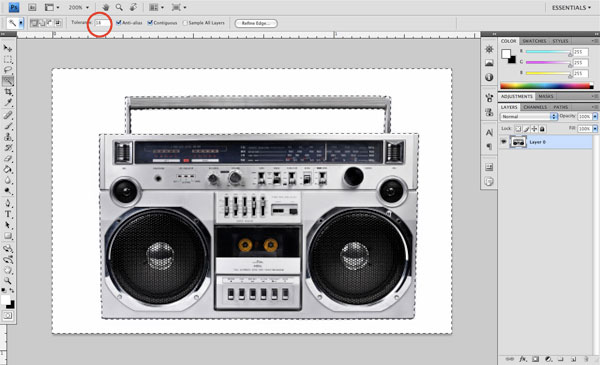The image size is (600, 365).
Task: Switch to the Masks tab
Action: (x=546, y=96)
